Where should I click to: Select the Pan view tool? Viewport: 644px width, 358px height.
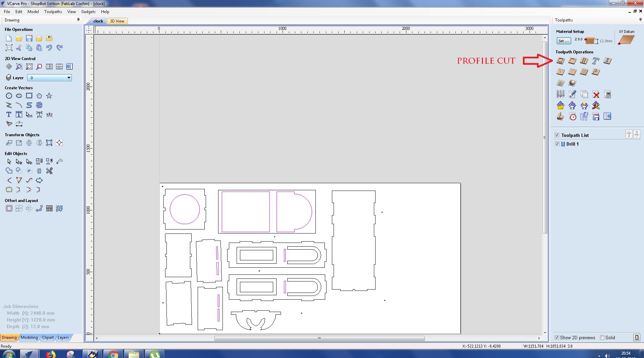click(9, 66)
